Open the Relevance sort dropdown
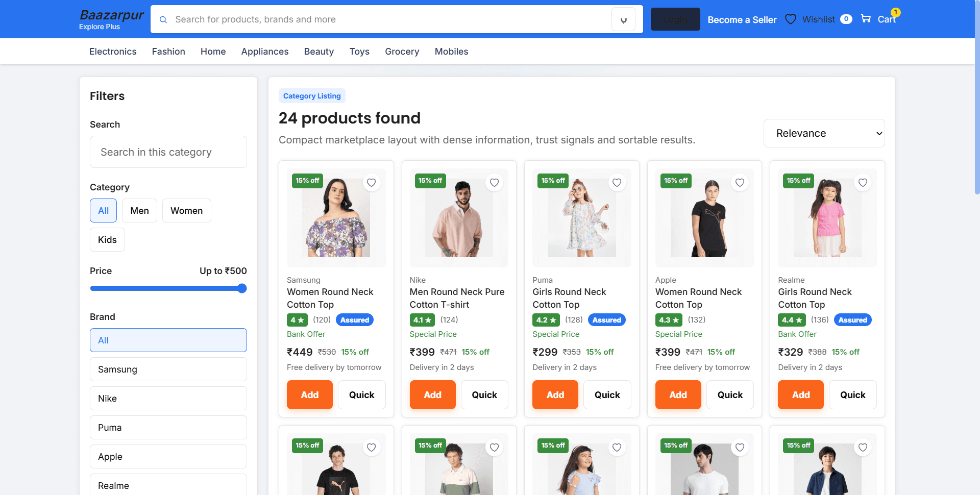The width and height of the screenshot is (980, 495). (x=824, y=133)
